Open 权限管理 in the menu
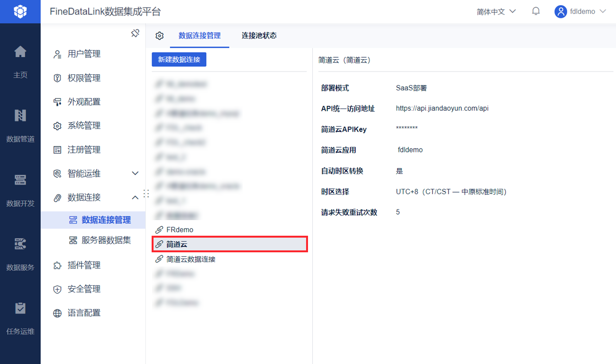The width and height of the screenshot is (616, 364). [x=84, y=78]
